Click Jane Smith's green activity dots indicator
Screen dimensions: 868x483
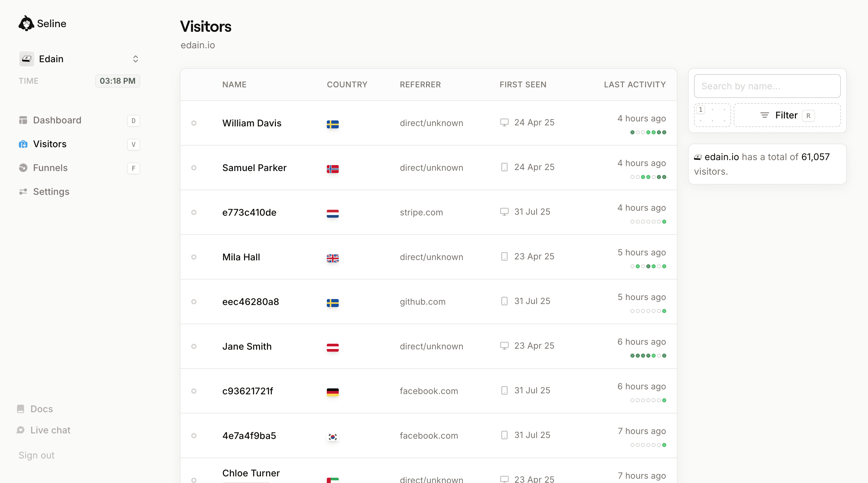tap(648, 355)
